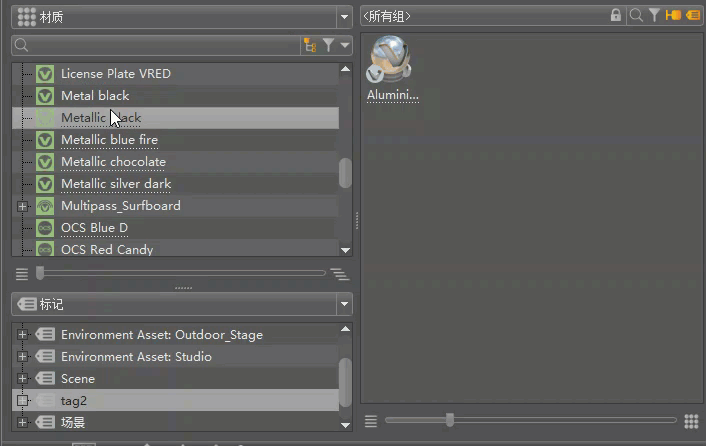Image resolution: width=706 pixels, height=446 pixels.
Task: Click OCS Blue D material icon
Action: point(45,228)
